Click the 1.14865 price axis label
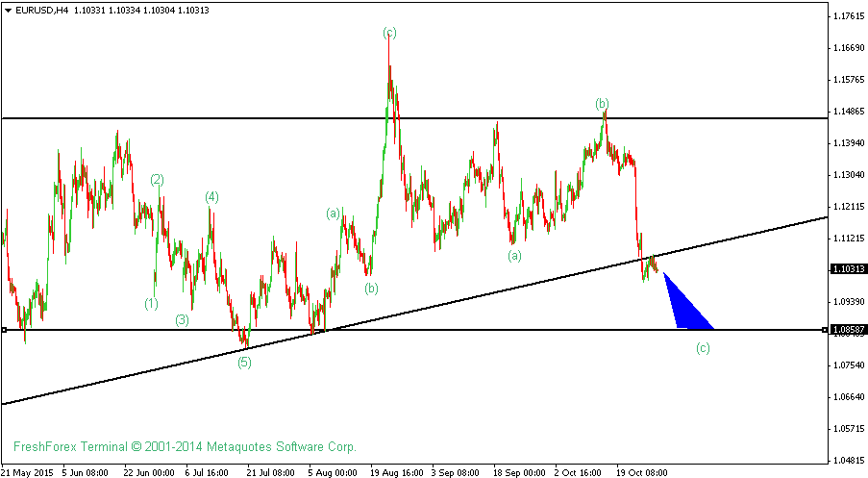The width and height of the screenshot is (868, 478). (x=849, y=112)
